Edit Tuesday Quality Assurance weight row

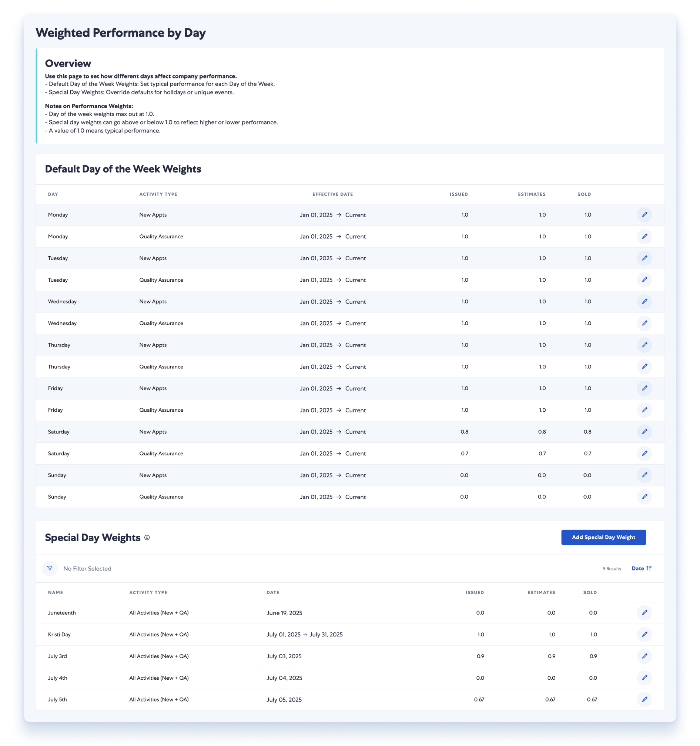(x=644, y=280)
